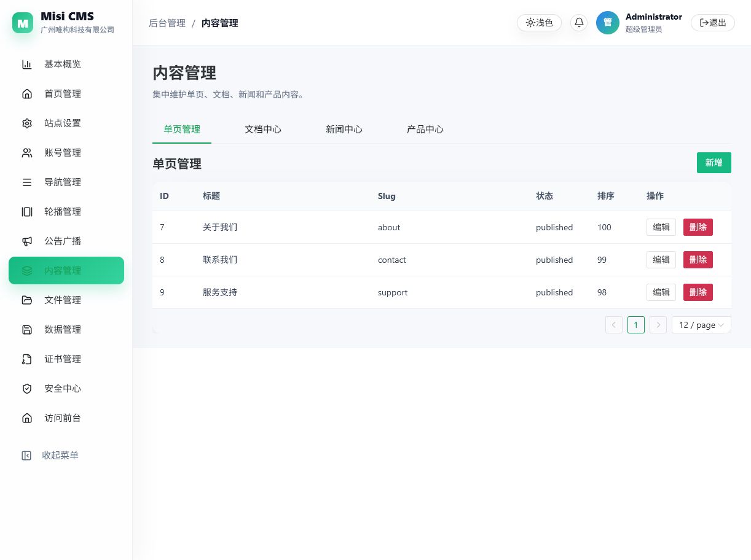Click the 关于我们 title cell

pos(220,227)
